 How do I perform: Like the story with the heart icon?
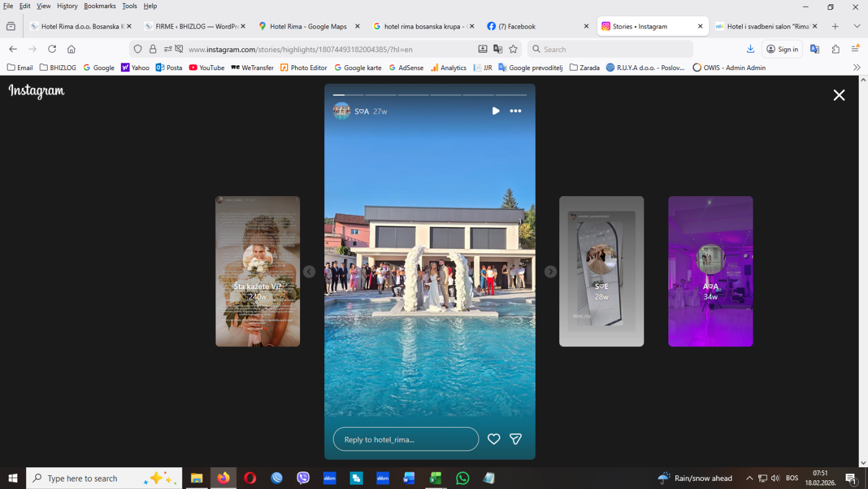click(494, 439)
